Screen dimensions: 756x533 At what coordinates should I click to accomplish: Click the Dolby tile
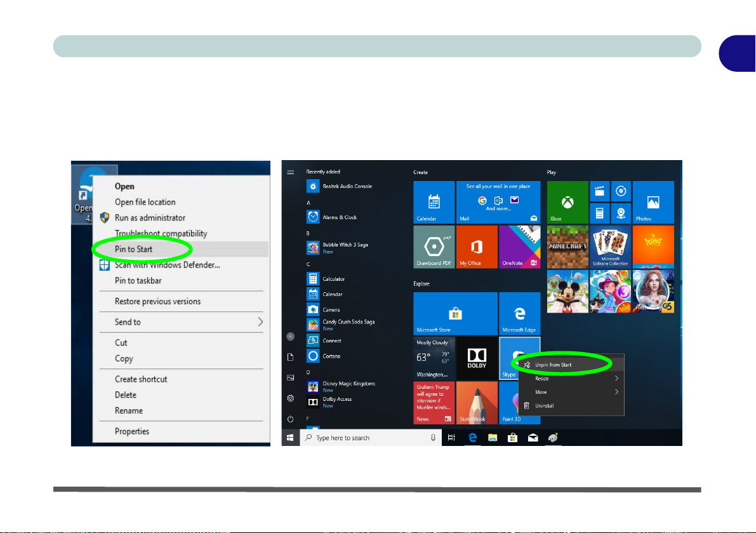click(x=476, y=358)
